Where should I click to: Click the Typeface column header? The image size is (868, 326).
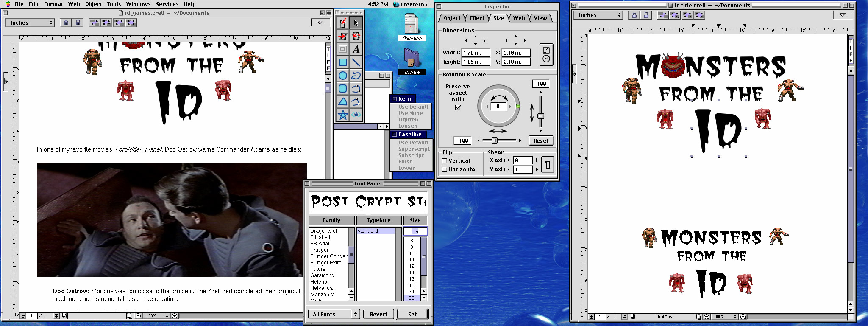point(379,220)
